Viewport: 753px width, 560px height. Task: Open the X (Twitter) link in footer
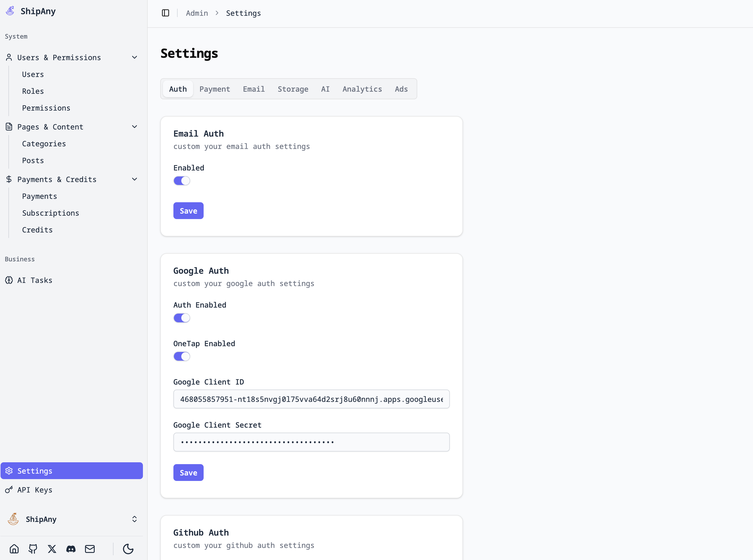[x=52, y=548]
